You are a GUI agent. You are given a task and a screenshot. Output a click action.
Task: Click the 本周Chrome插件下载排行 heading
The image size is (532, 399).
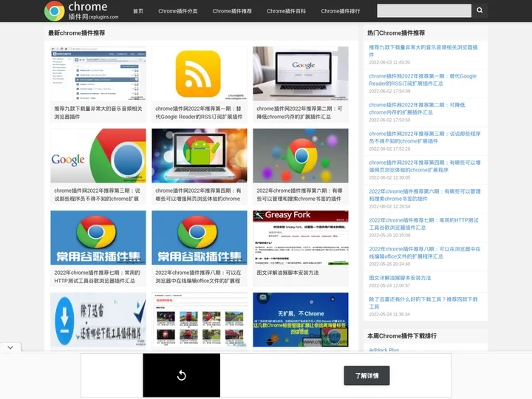coord(402,336)
